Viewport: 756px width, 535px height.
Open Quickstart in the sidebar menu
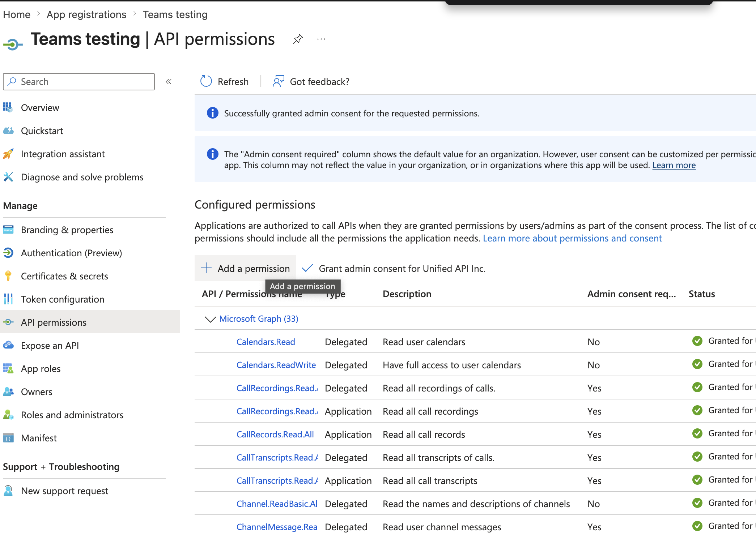pos(42,131)
